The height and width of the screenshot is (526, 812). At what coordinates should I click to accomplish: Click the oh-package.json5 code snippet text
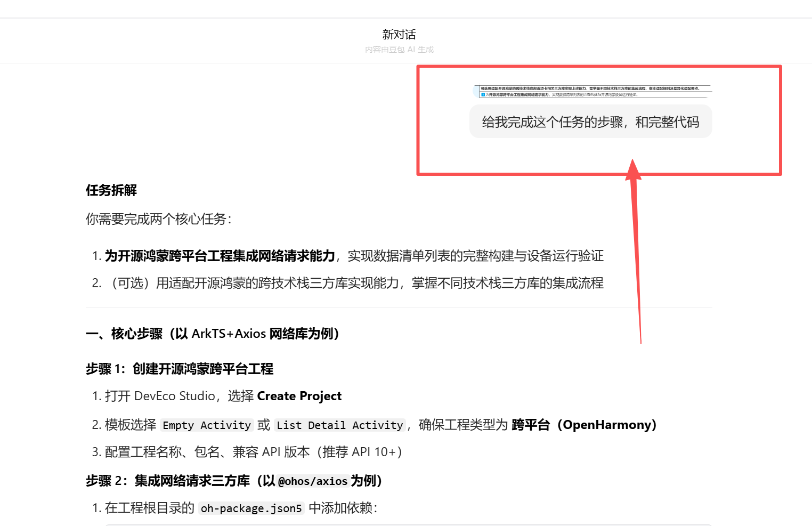[251, 508]
